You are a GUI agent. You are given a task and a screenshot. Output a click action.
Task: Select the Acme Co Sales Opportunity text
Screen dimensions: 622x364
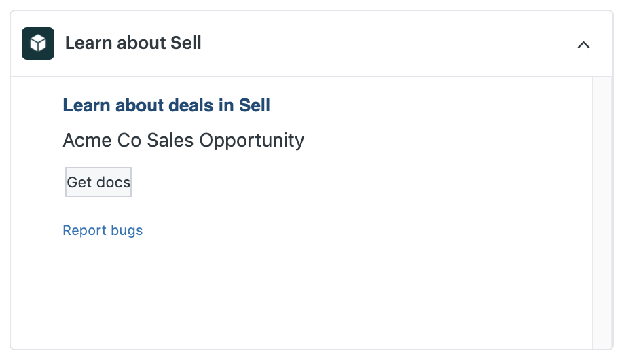183,141
